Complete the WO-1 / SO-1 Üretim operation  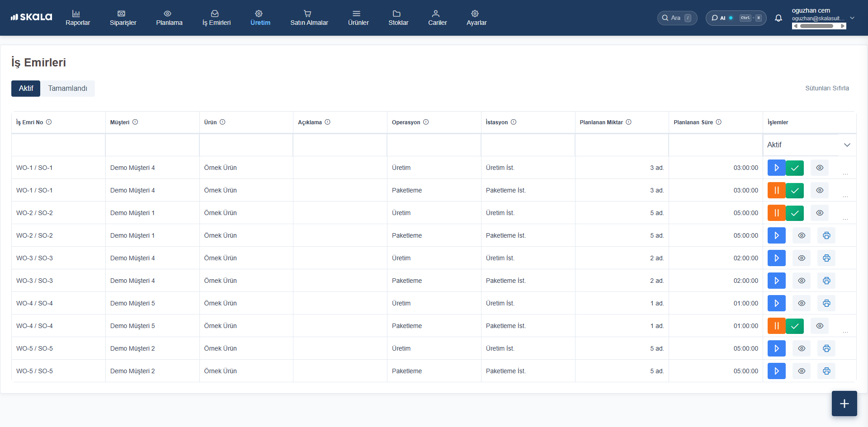point(794,168)
